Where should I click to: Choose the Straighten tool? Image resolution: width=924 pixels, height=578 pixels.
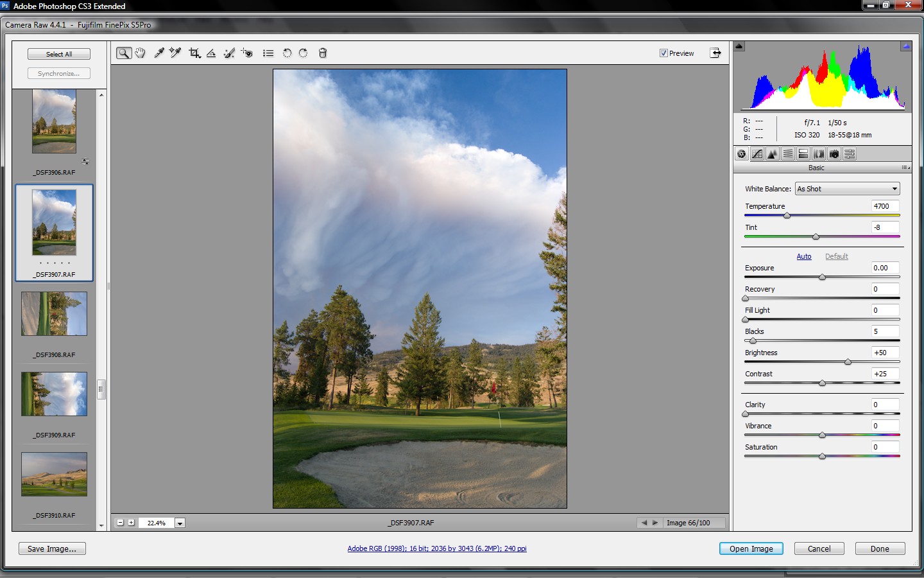tap(211, 53)
